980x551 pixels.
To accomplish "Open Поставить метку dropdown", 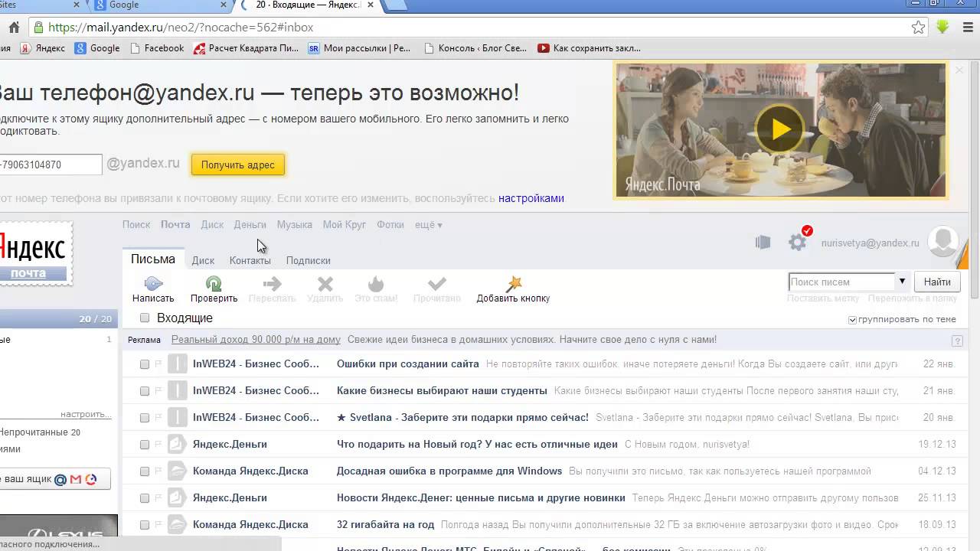I will (823, 298).
